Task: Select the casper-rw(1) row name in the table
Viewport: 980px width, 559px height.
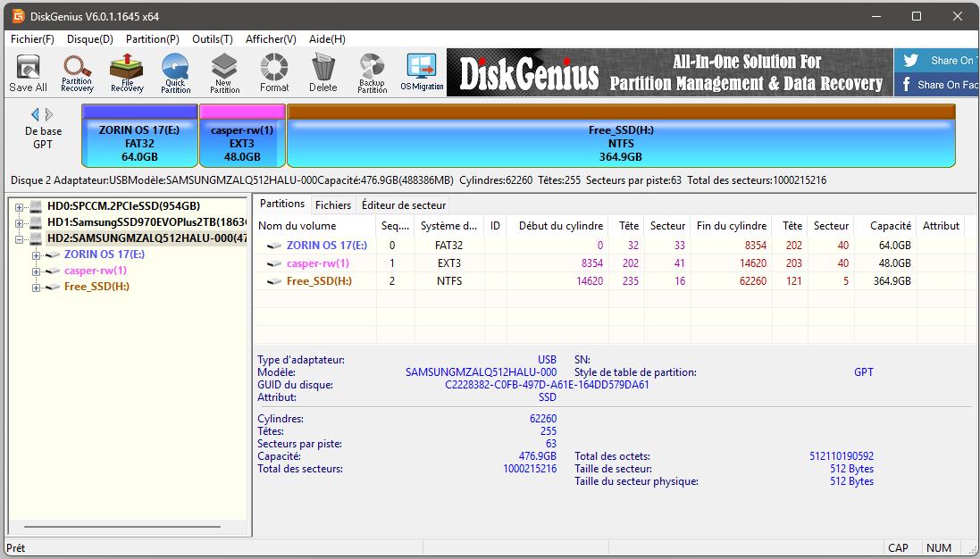Action: 318,263
